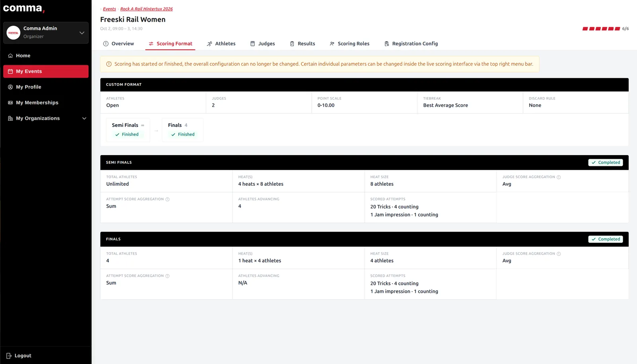Click the Results clipboard icon
The height and width of the screenshot is (364, 637).
coord(292,44)
